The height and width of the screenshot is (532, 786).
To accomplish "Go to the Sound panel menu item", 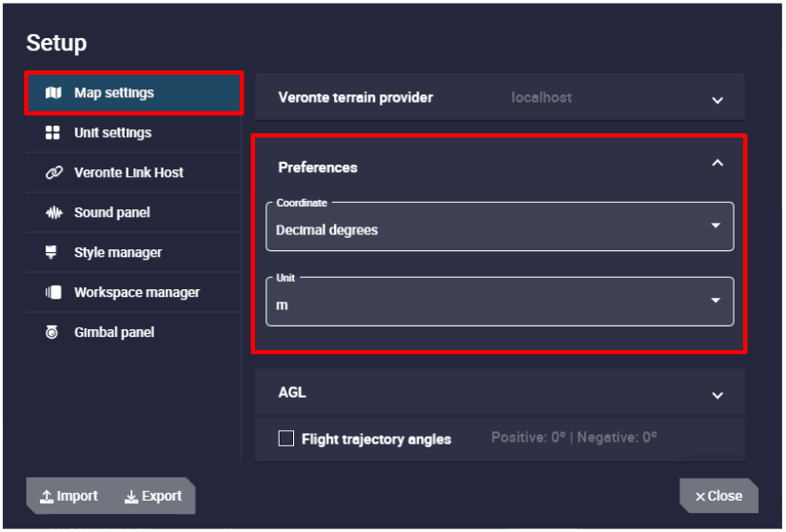I will (111, 213).
